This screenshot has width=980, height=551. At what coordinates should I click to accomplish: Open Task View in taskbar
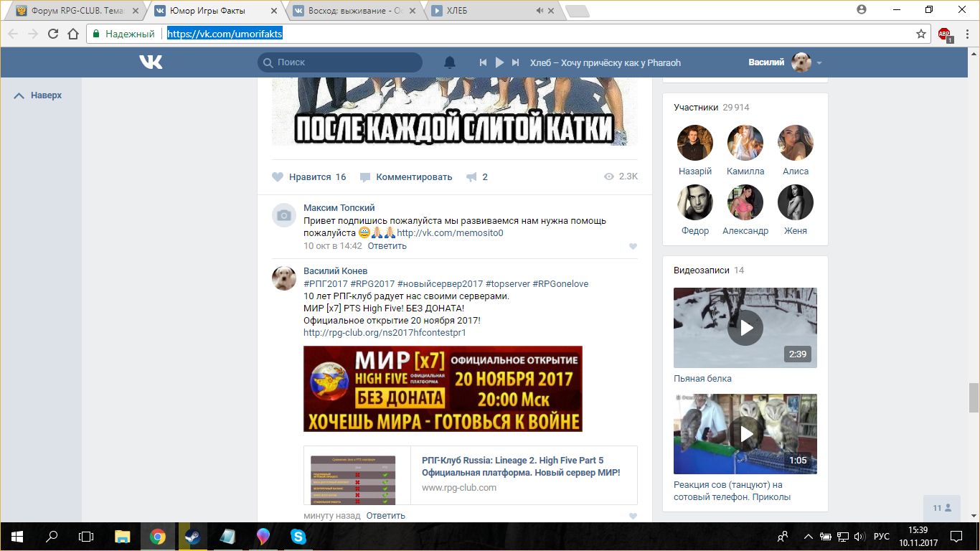click(x=86, y=536)
